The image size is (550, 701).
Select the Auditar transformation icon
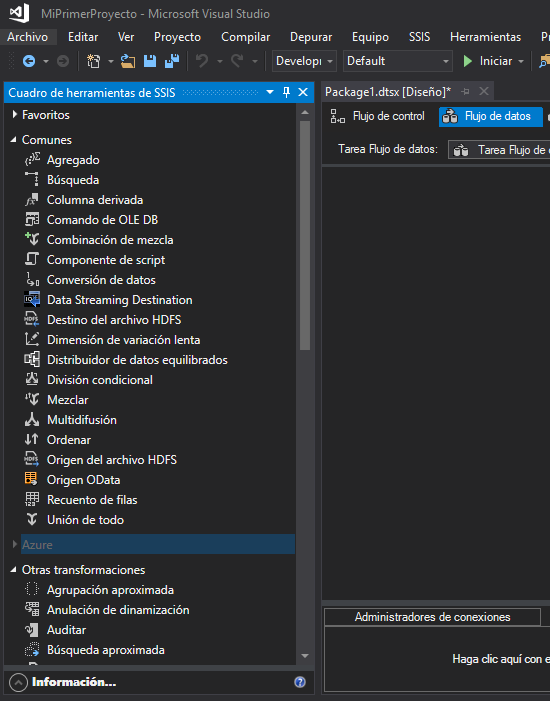coord(32,630)
